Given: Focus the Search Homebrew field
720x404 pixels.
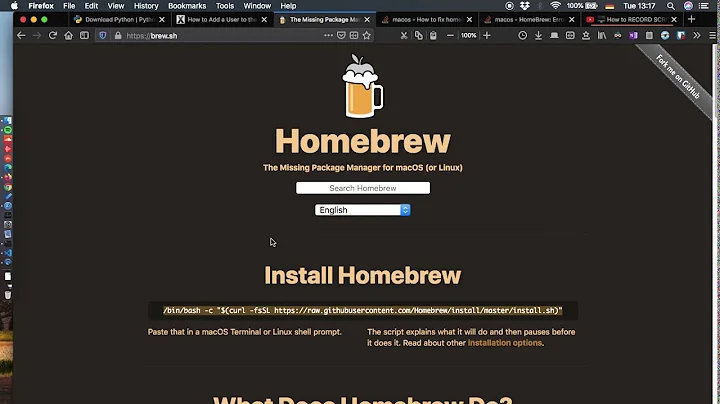Looking at the screenshot, I should 363,188.
